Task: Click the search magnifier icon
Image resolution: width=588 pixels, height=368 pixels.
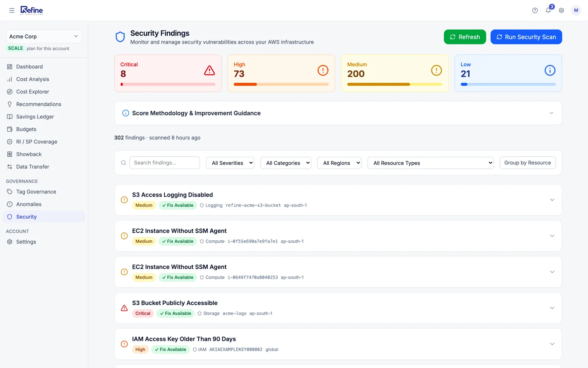Action: point(123,163)
